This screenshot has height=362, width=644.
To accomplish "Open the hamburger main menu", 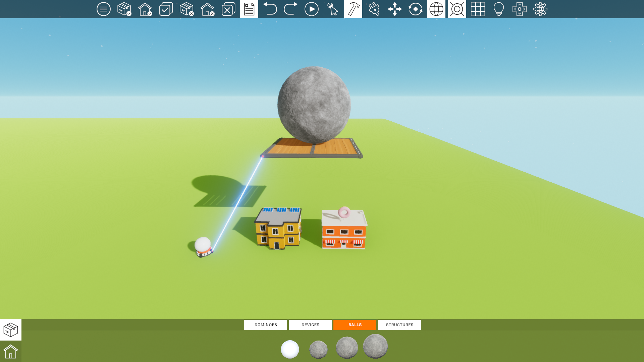I will pos(103,9).
